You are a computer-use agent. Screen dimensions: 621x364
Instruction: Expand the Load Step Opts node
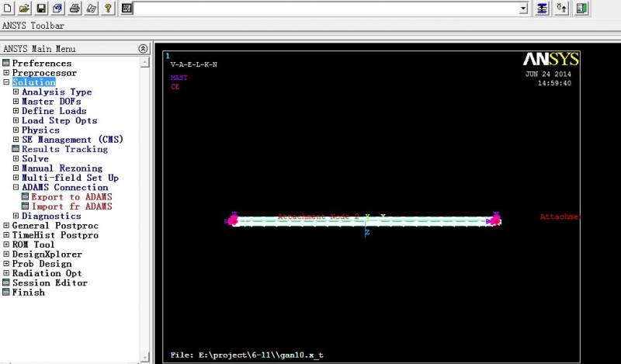click(x=16, y=120)
